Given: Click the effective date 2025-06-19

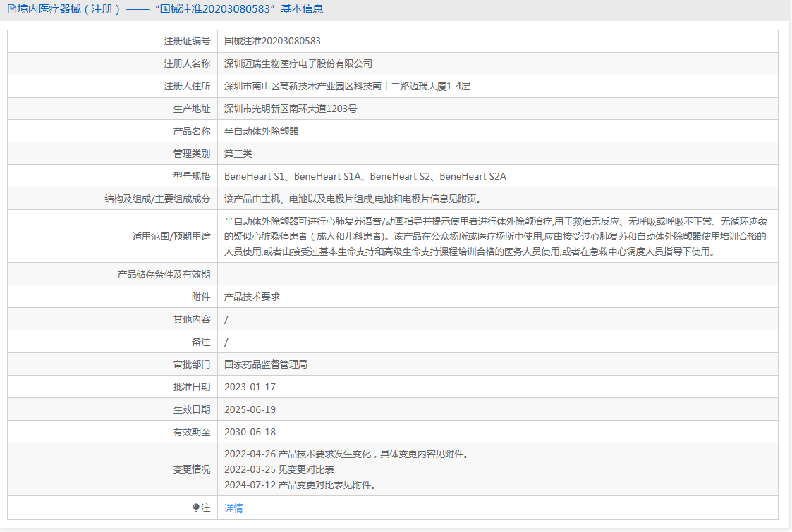Looking at the screenshot, I should coord(250,410).
